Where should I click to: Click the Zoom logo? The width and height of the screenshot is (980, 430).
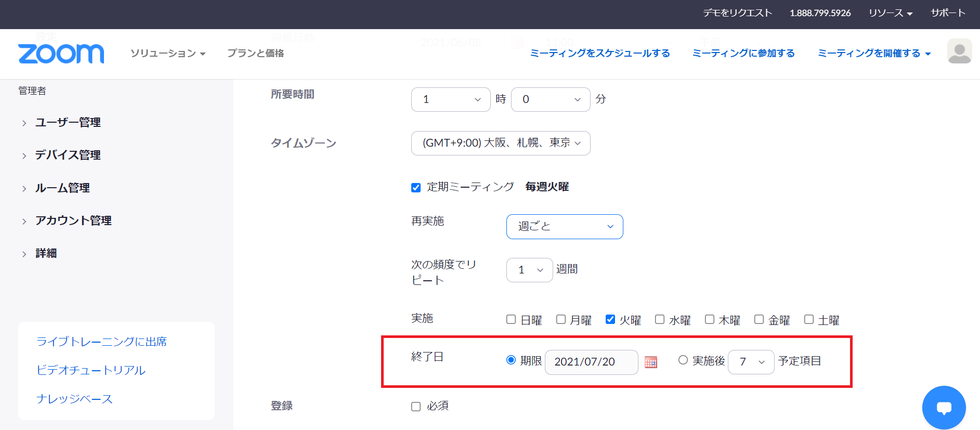(x=61, y=54)
